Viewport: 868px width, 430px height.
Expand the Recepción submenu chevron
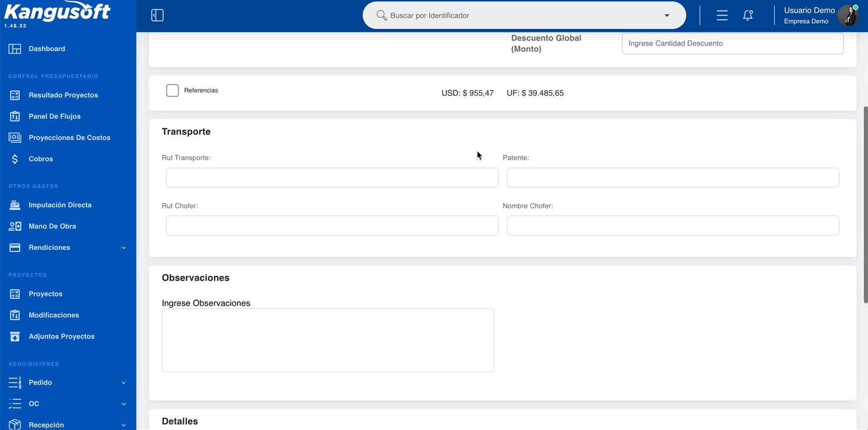click(124, 425)
